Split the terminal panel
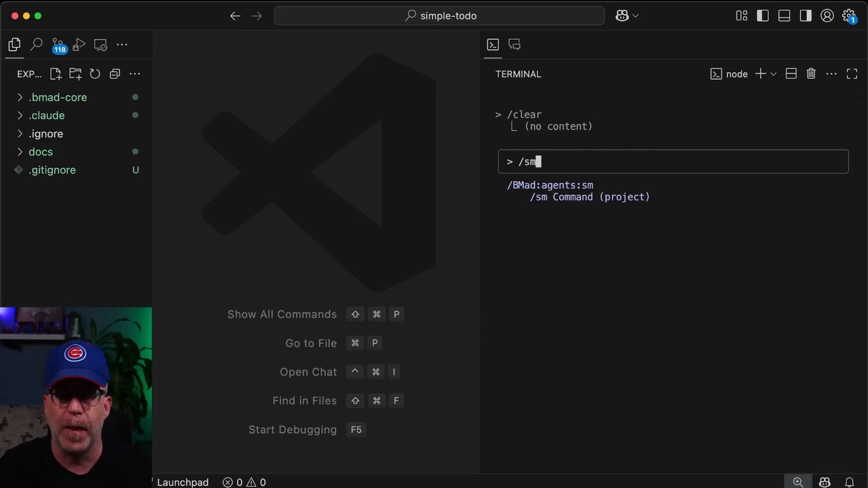This screenshot has width=868, height=488. tap(791, 74)
